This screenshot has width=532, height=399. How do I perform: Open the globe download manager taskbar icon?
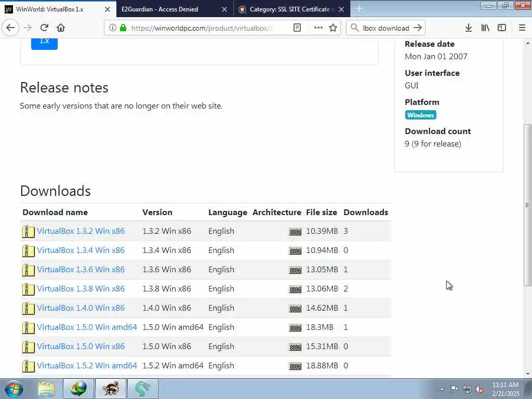click(x=78, y=389)
